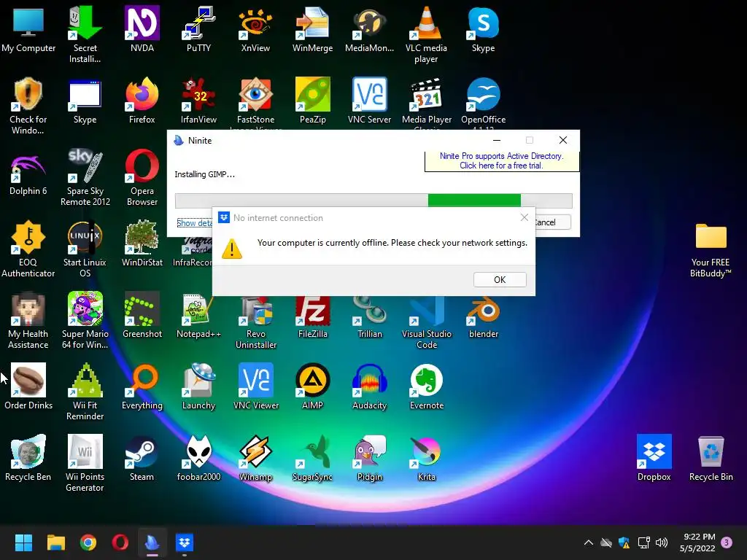Select the WinDirStat desktop icon
Image resolution: width=747 pixels, height=560 pixels.
142,244
